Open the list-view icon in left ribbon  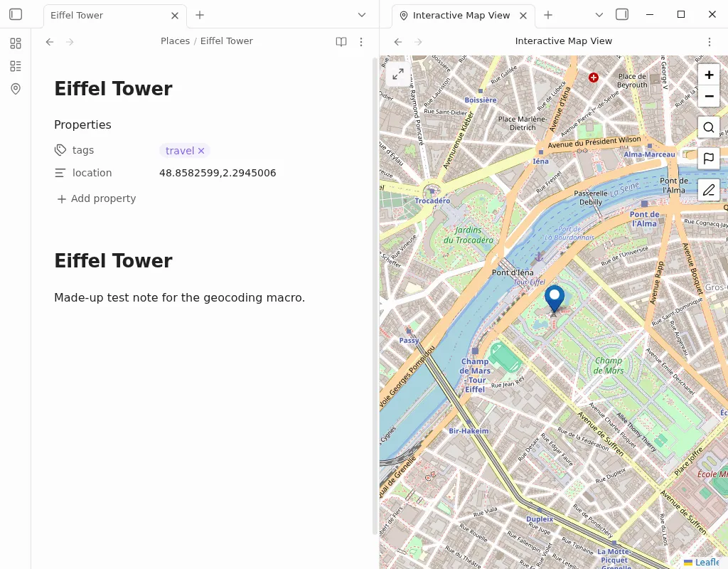(16, 66)
